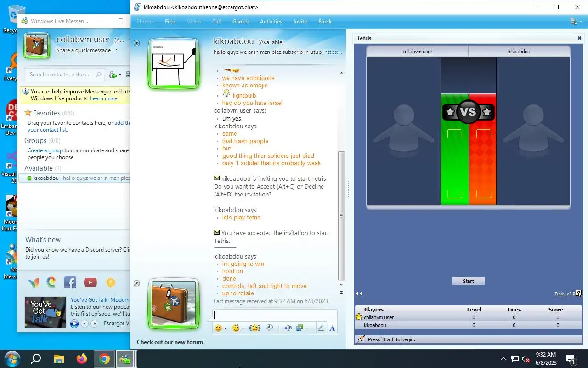
Task: Open File Explorer from the taskbar
Action: click(x=59, y=359)
